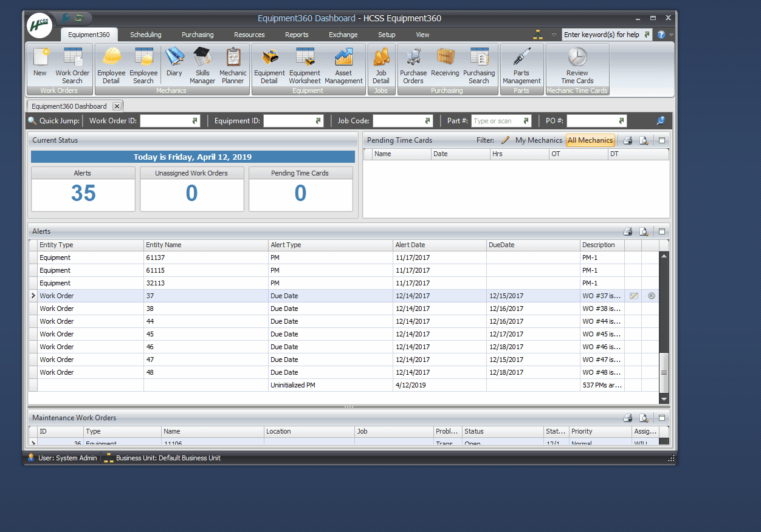
Task: Open print preview for the Alerts panel
Action: (x=644, y=231)
